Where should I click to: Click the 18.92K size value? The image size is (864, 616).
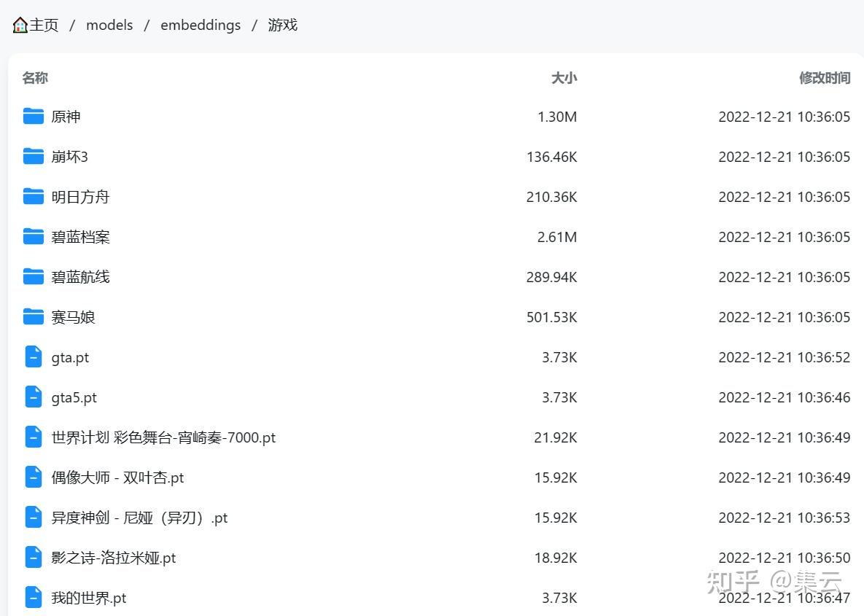coord(556,558)
